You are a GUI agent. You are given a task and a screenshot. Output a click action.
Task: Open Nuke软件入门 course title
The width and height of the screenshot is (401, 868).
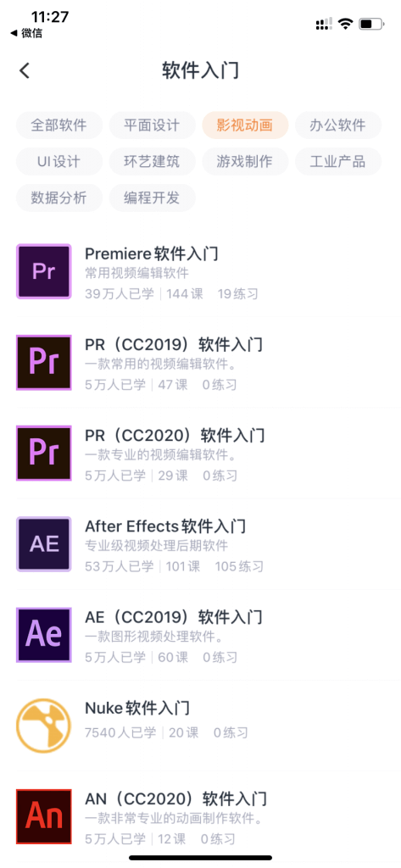[137, 708]
